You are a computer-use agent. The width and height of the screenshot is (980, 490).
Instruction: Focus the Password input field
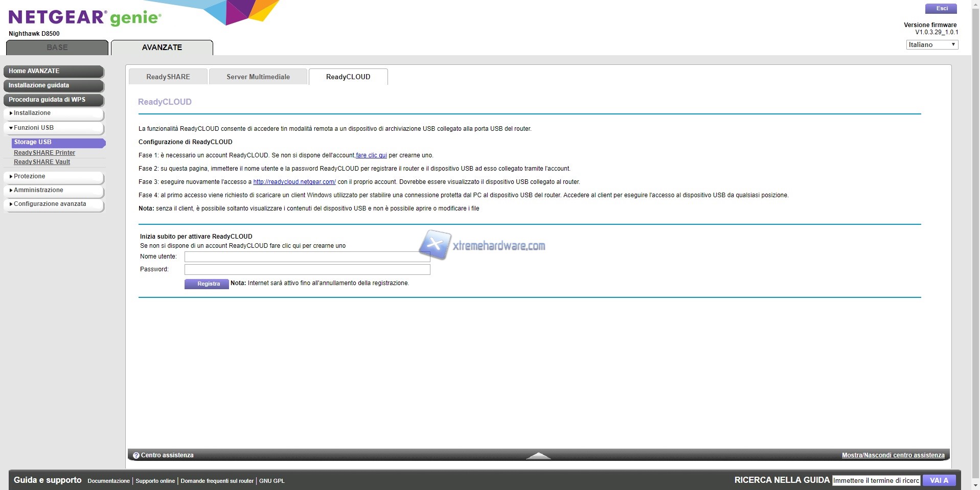point(307,269)
